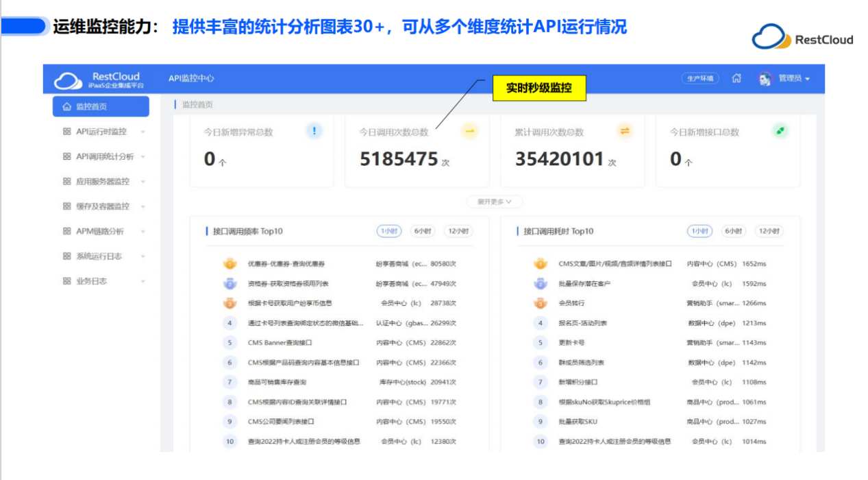Select 6小时 filter in 接口调用频率 Top10
Image resolution: width=868 pixels, height=480 pixels.
pyautogui.click(x=423, y=231)
